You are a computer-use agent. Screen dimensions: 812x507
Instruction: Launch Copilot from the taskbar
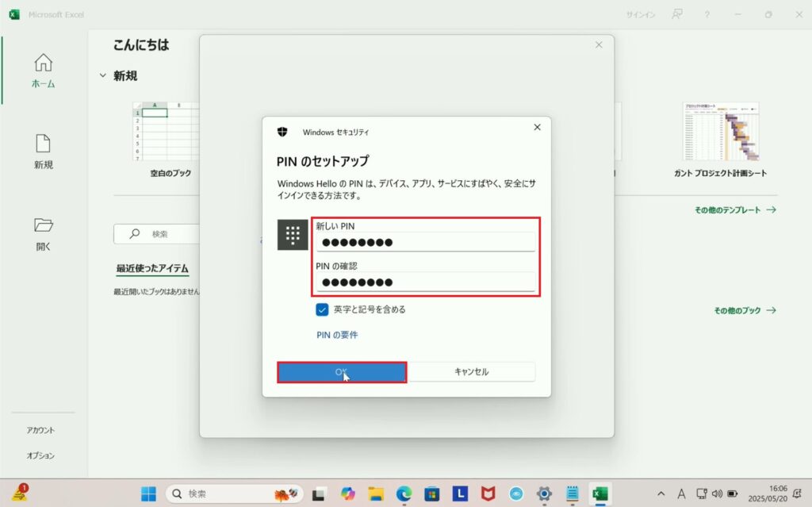tap(347, 494)
